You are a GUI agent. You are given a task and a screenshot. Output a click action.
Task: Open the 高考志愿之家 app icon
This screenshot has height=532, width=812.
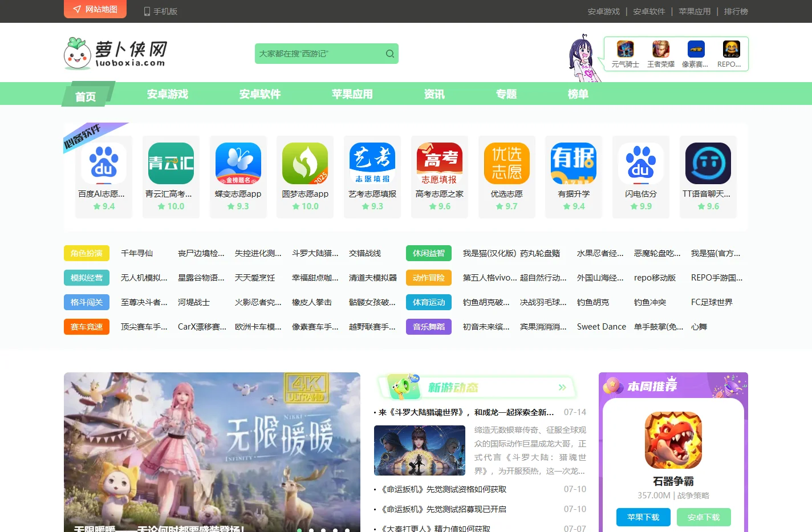(x=440, y=163)
